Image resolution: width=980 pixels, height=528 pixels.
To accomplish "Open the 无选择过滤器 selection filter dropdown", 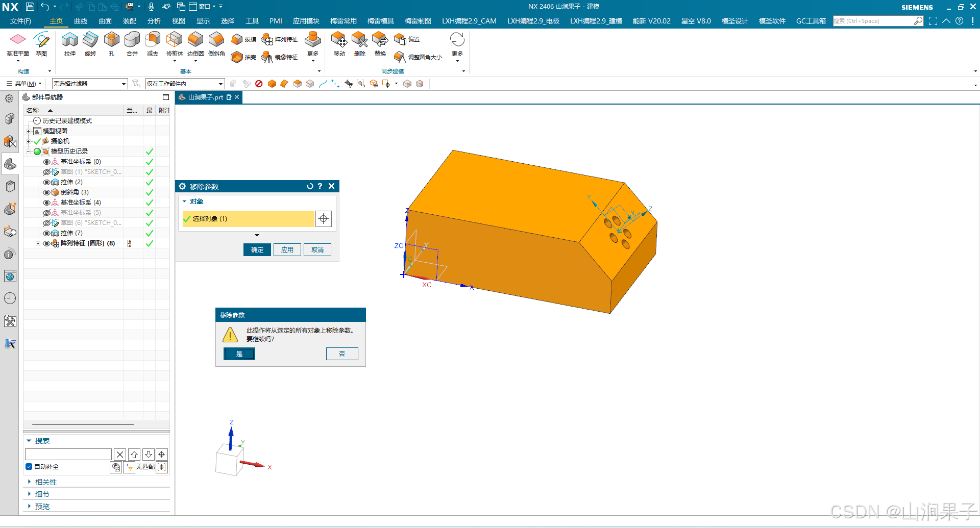I will point(89,84).
